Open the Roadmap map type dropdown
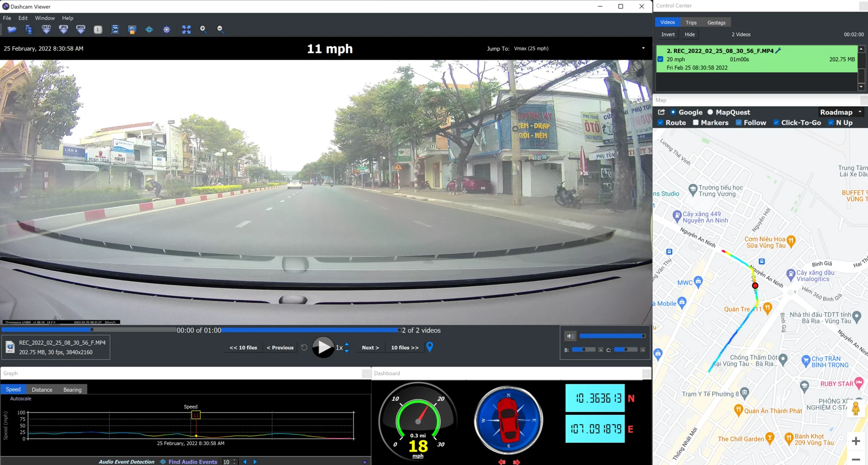The image size is (868, 465). 841,112
